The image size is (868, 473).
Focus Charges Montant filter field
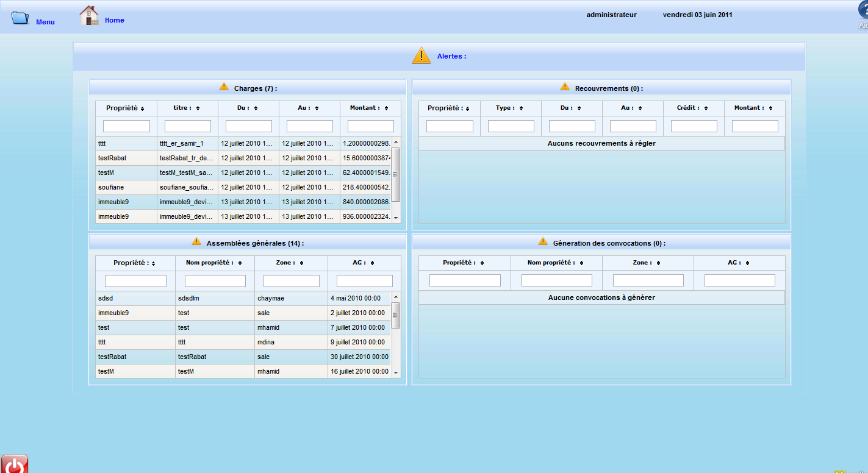click(371, 126)
